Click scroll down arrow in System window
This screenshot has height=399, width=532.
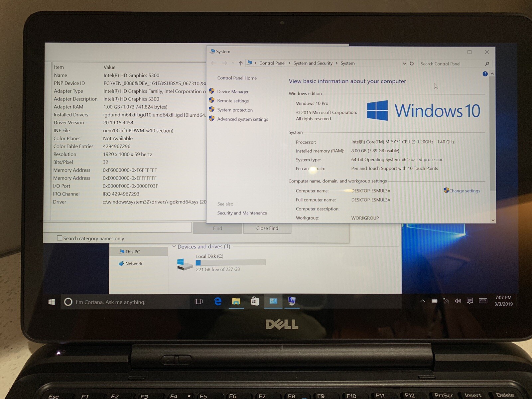[x=493, y=220]
